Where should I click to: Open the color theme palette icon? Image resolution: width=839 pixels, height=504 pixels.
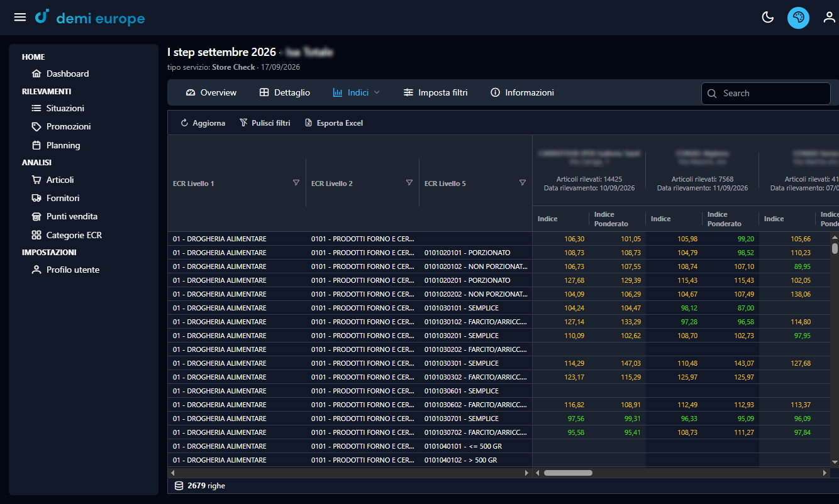tap(798, 18)
